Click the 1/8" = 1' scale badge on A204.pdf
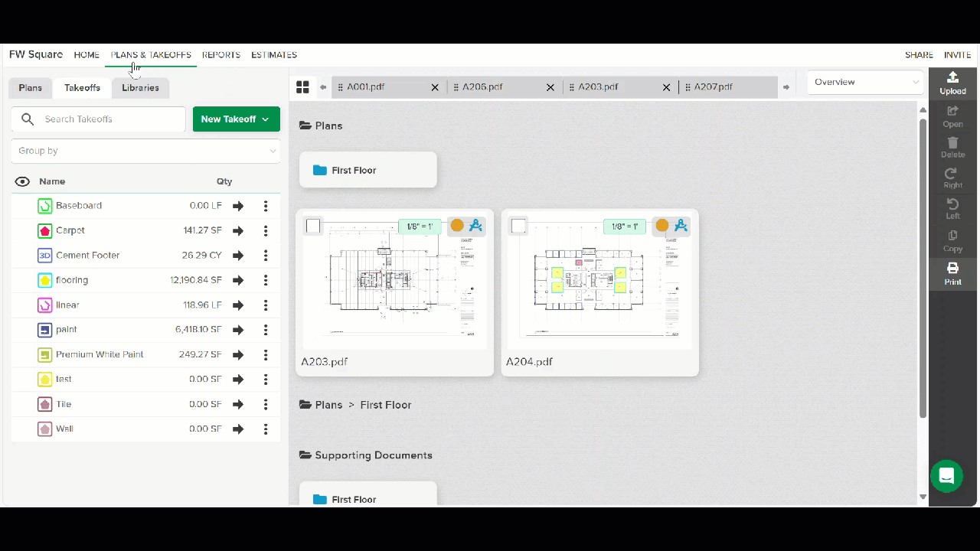Screen dimensions: 980x551 click(x=625, y=227)
